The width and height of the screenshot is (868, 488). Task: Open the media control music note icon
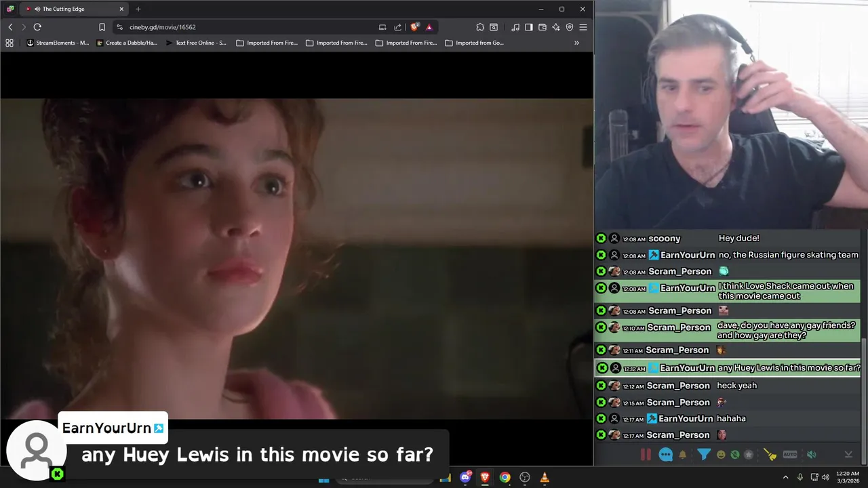coord(515,27)
